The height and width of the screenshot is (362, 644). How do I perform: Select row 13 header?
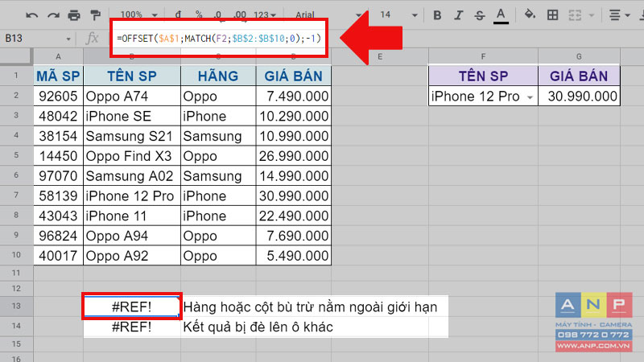tap(16, 306)
